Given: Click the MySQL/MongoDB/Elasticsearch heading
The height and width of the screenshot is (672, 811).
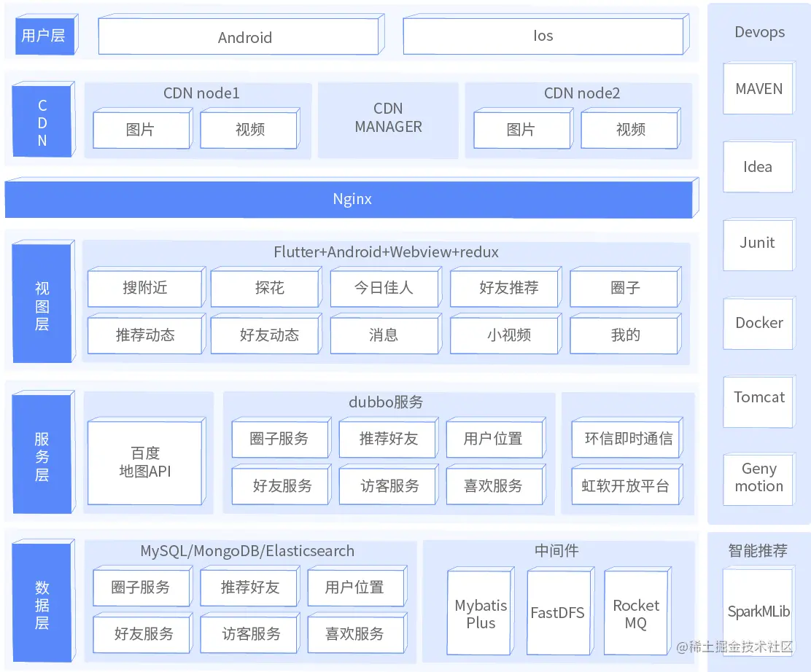Looking at the screenshot, I should click(x=247, y=550).
